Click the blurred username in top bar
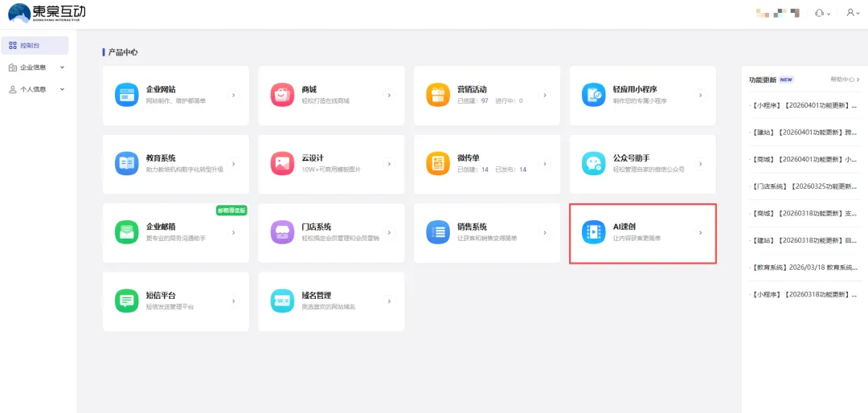Image resolution: width=868 pixels, height=413 pixels. click(x=779, y=13)
